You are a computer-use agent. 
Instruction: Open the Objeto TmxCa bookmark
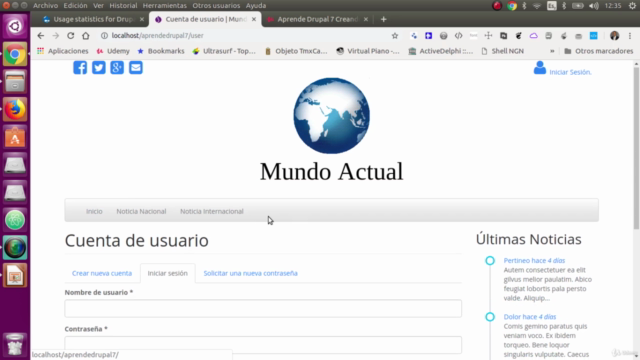[296, 51]
